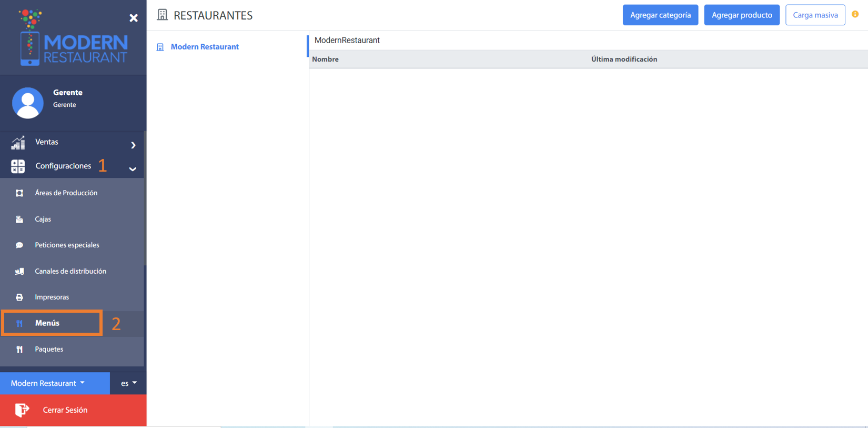Click the Agregar producto button
The width and height of the screenshot is (868, 428).
tap(742, 15)
